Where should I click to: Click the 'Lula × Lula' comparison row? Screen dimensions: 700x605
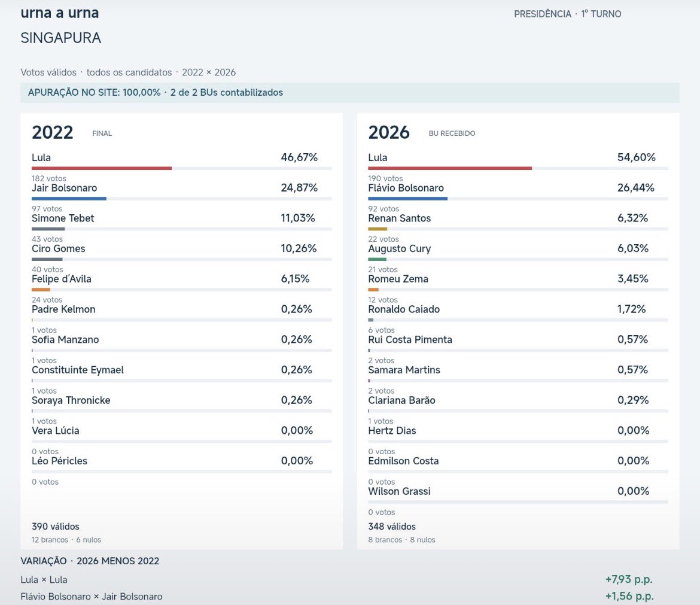(x=44, y=580)
